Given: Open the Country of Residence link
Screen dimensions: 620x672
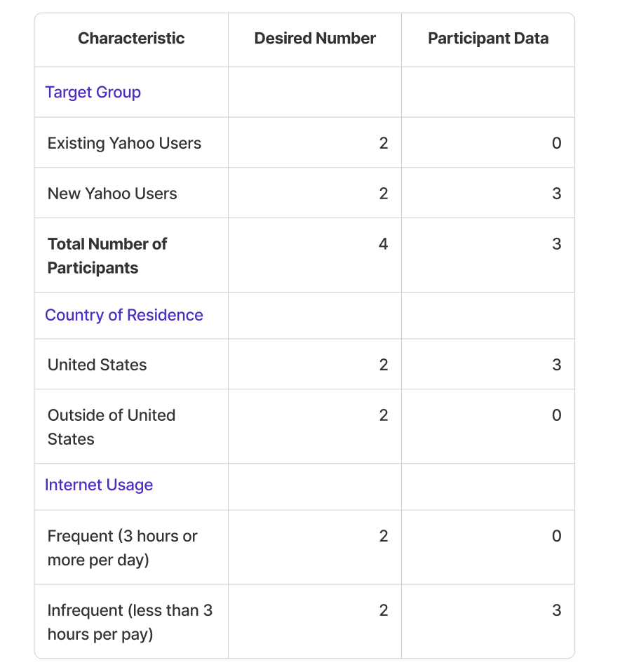Looking at the screenshot, I should [x=124, y=315].
